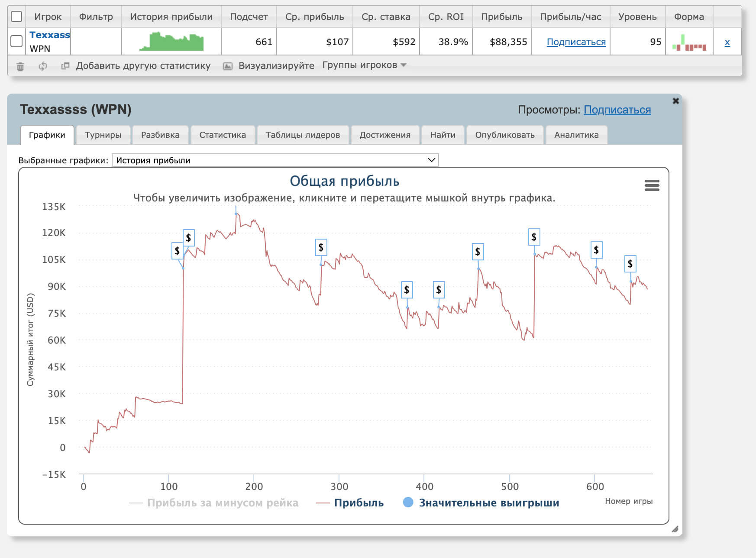
Task: Click the resize handle of chart panel
Action: coord(675,529)
